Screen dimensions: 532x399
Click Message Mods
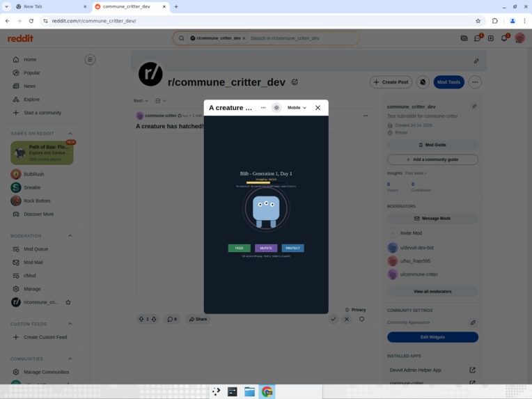pos(432,219)
